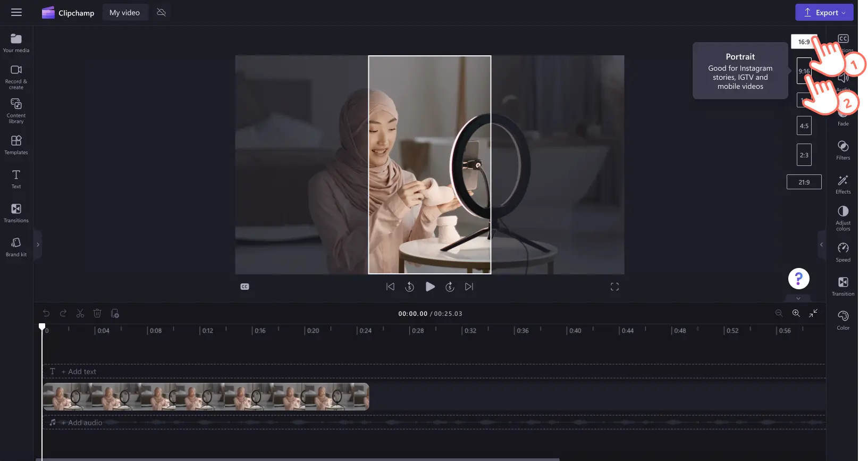Screen dimensions: 868x461
Task: Toggle captions CC under preview
Action: click(245, 287)
